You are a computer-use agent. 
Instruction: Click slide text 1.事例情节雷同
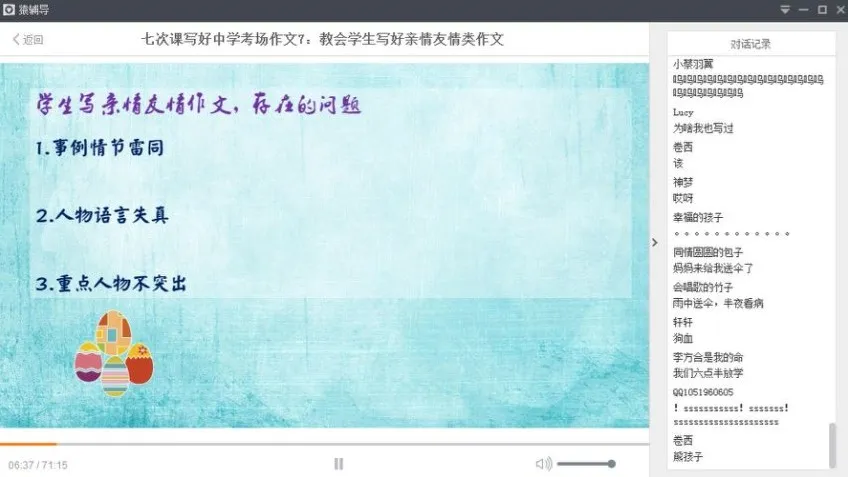[x=99, y=147]
